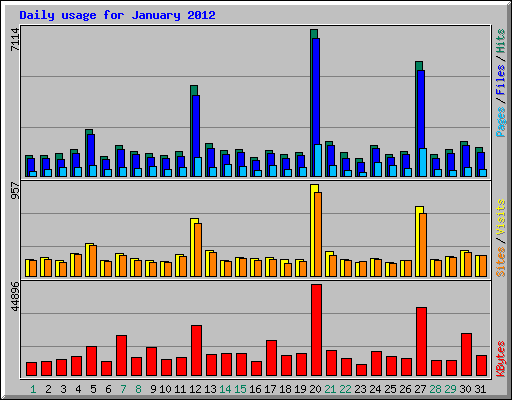Image resolution: width=512 pixels, height=400 pixels.
Task: Click the tallest blue hits bar for day 20
Action: pyautogui.click(x=316, y=92)
